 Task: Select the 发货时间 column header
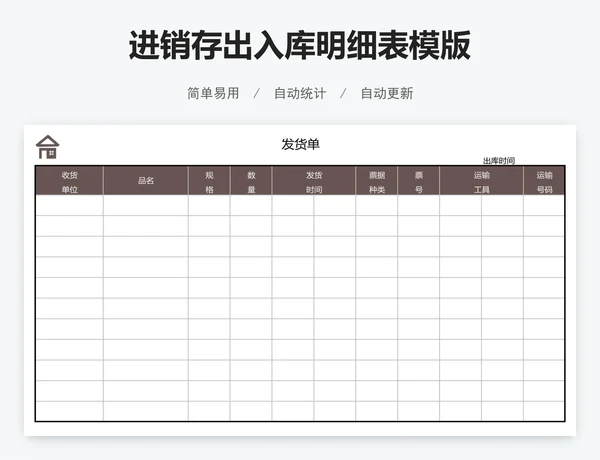tap(314, 181)
